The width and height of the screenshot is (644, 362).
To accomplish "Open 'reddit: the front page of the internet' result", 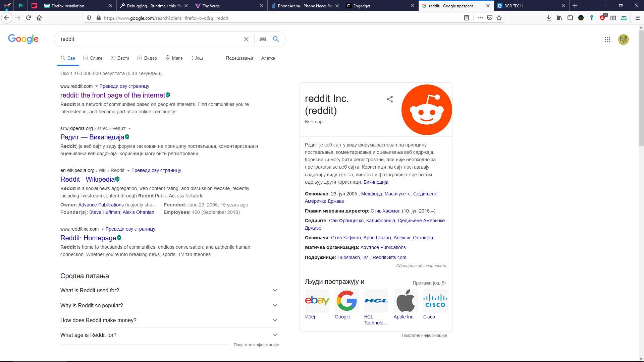I will (x=112, y=95).
